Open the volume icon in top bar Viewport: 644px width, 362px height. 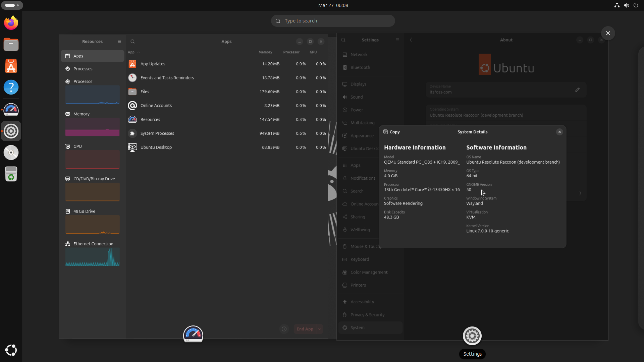tap(626, 5)
